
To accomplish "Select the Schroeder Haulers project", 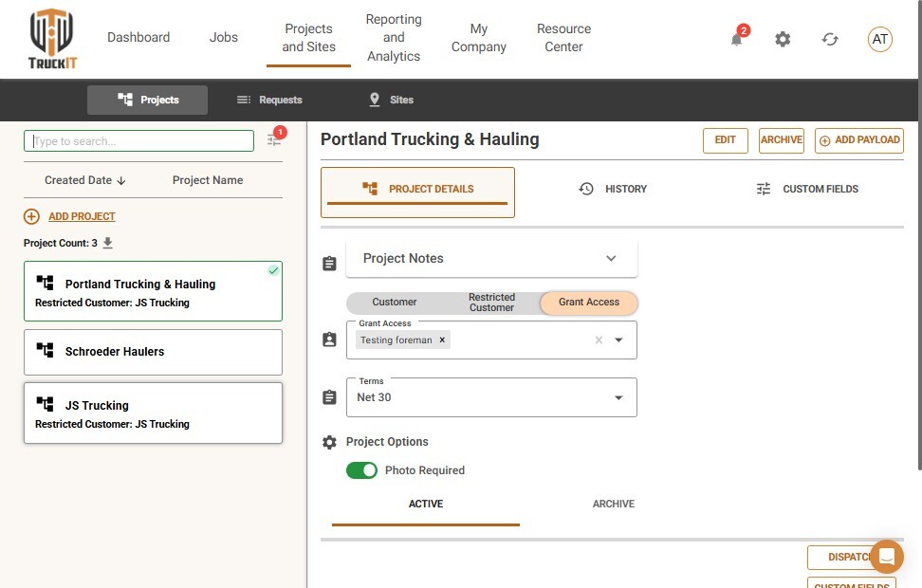I will [153, 352].
